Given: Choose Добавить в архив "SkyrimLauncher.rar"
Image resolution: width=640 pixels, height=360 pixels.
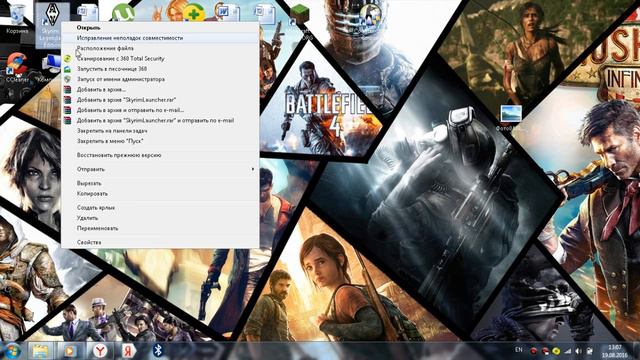Looking at the screenshot, I should [x=160, y=100].
